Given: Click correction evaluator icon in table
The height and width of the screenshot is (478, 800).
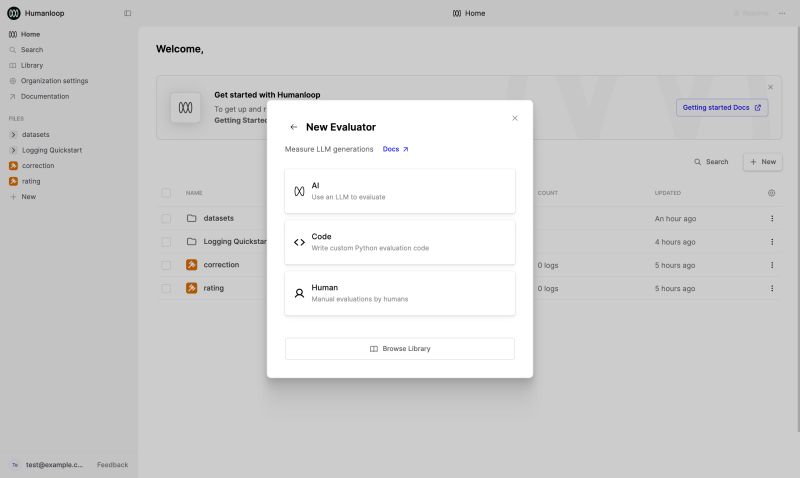Looking at the screenshot, I should tap(191, 265).
